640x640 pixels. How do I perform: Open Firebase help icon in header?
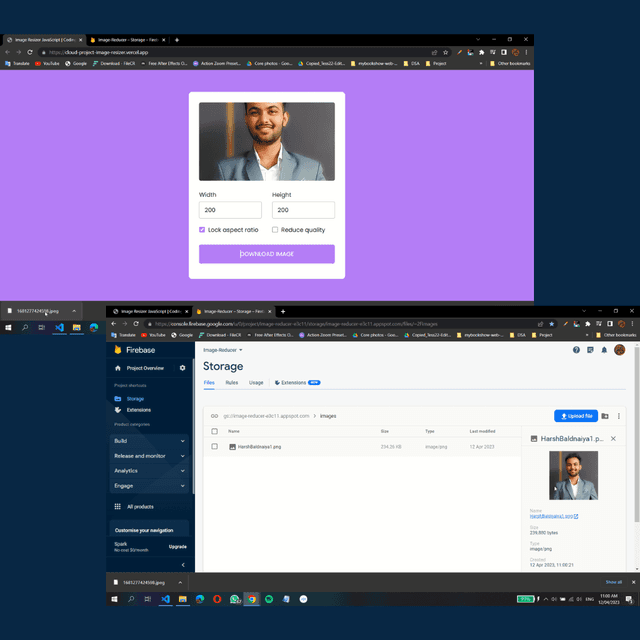(x=576, y=350)
